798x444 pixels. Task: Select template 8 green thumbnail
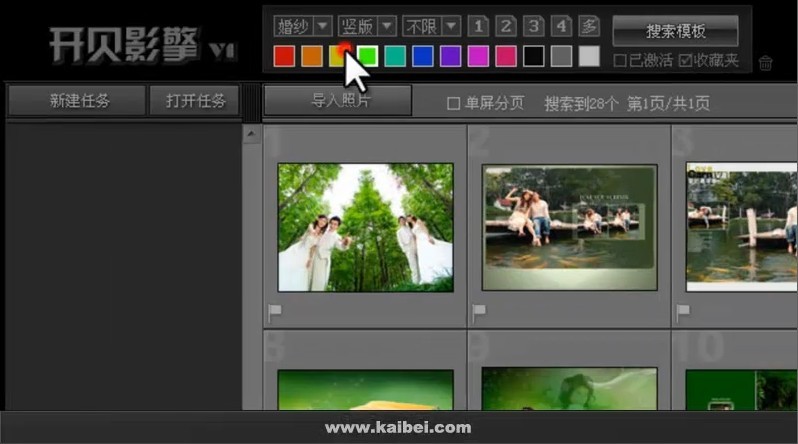pyautogui.click(x=365, y=391)
